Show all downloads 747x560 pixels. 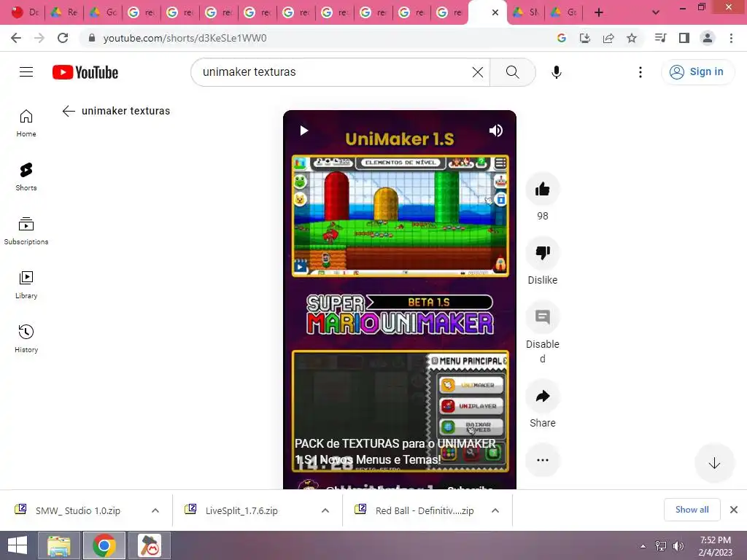click(692, 510)
